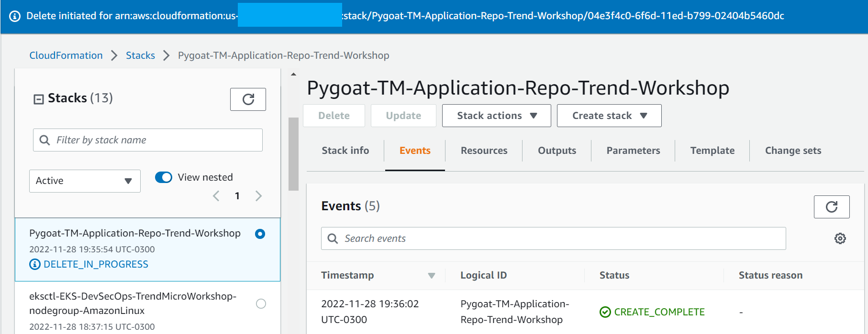Image resolution: width=868 pixels, height=334 pixels.
Task: Click the Search events field
Action: 554,238
